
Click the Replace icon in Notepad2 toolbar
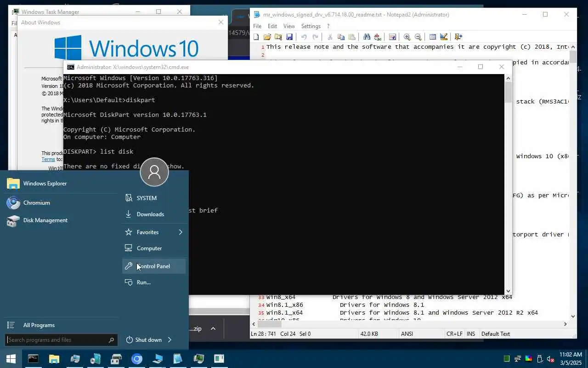point(378,37)
